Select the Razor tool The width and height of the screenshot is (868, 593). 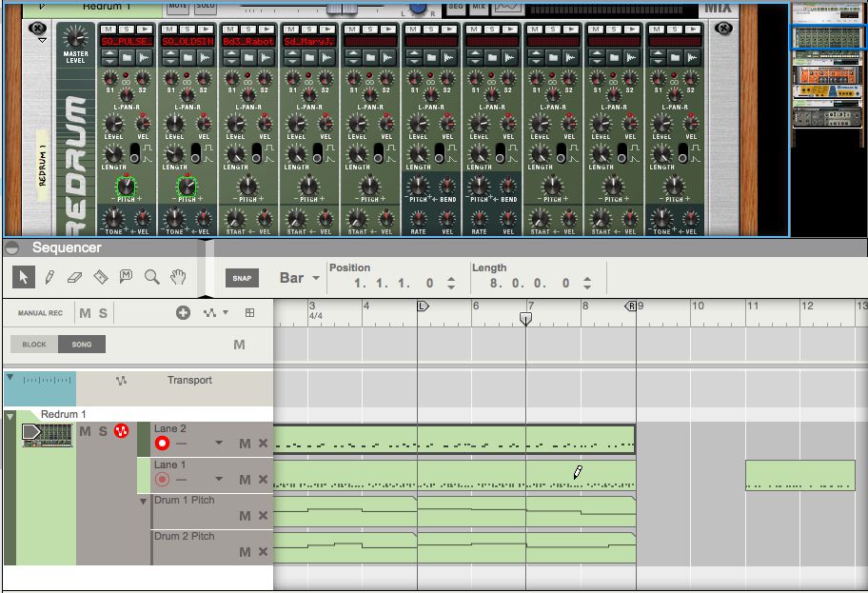click(x=100, y=277)
